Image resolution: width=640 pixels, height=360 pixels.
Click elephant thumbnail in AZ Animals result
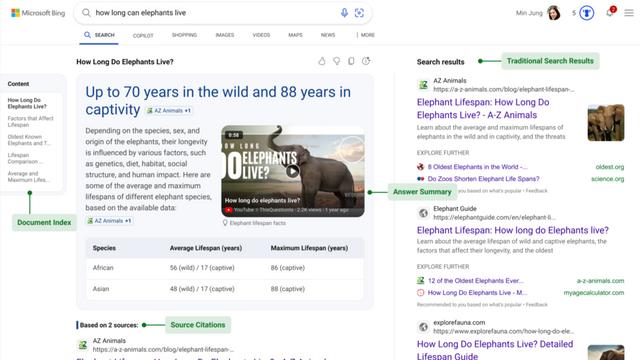tap(606, 123)
